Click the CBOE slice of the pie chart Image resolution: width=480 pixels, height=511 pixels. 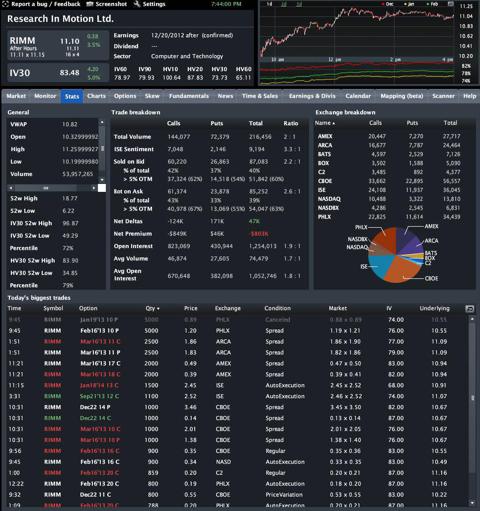[x=404, y=268]
